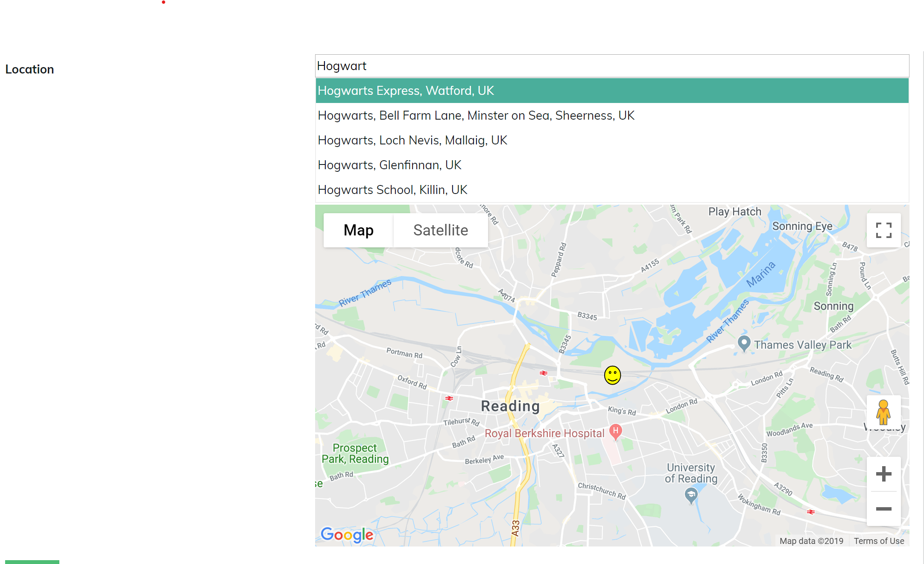This screenshot has height=564, width=924.
Task: Open the Terms of Use link
Action: pyautogui.click(x=879, y=541)
